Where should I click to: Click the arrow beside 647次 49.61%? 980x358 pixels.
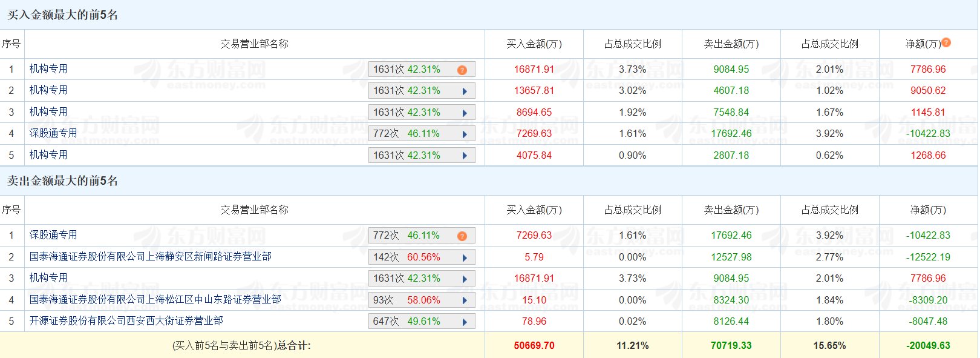(x=465, y=322)
